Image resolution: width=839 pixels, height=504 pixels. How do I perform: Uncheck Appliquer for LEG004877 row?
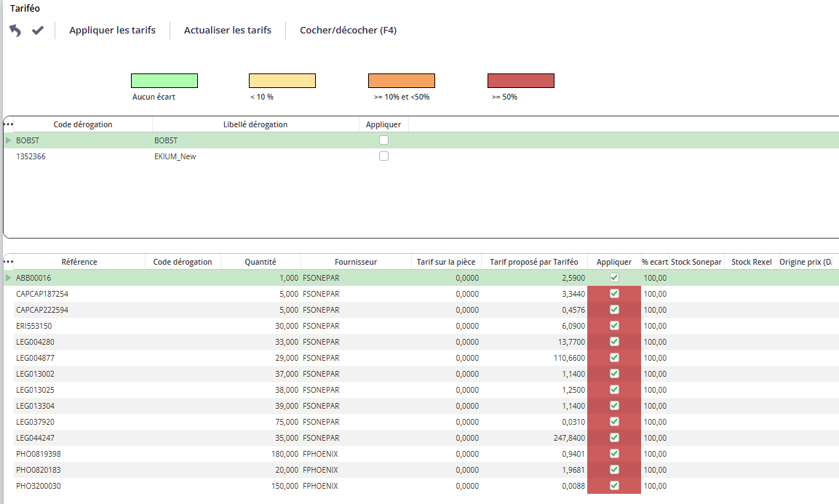614,357
